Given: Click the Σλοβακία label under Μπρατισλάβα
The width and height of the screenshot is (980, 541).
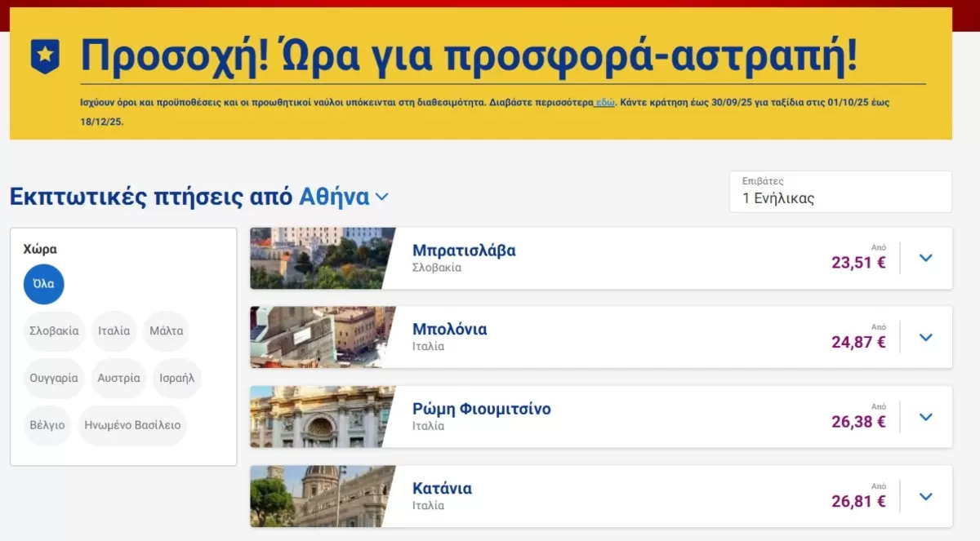Looking at the screenshot, I should point(437,268).
